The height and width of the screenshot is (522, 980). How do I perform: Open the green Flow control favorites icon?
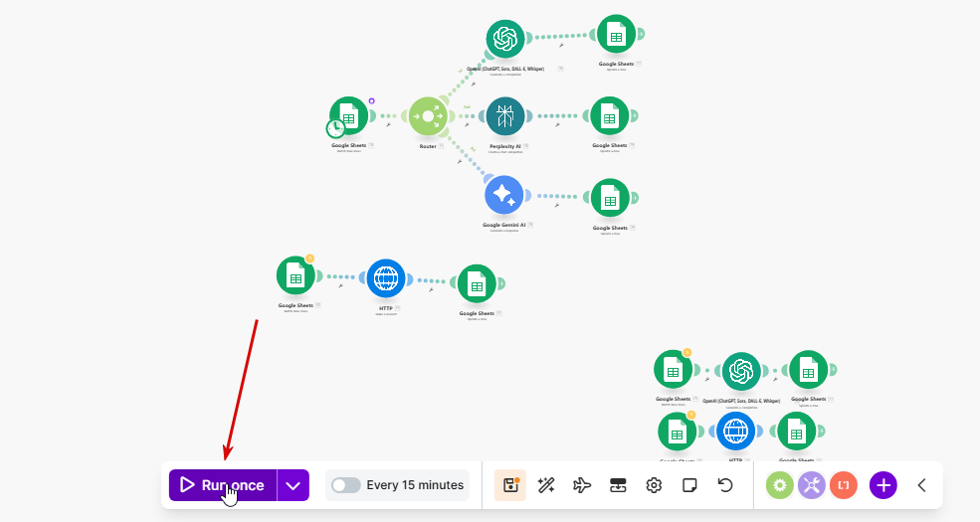tap(779, 485)
